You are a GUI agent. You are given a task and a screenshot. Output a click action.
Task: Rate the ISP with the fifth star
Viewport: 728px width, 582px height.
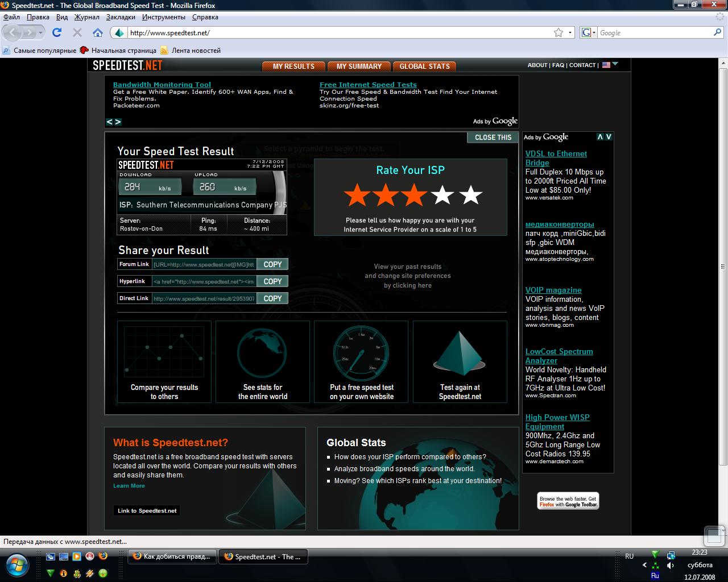(x=471, y=195)
